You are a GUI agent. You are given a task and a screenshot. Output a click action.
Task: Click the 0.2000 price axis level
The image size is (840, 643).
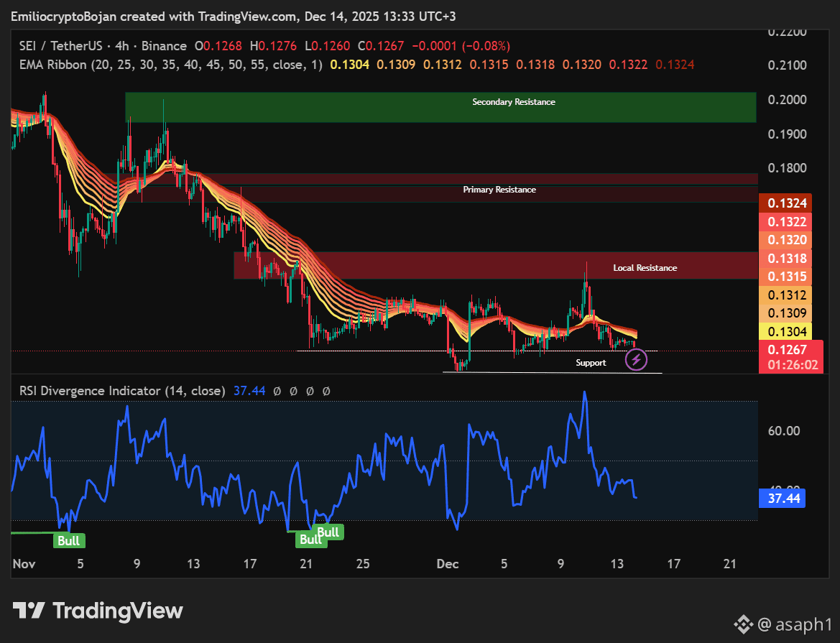tap(787, 100)
